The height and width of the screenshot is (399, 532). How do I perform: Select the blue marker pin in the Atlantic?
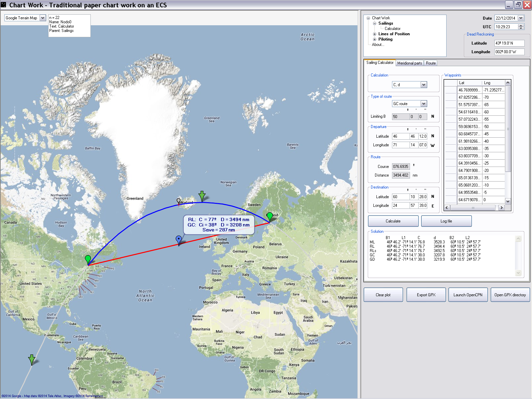[x=179, y=240]
